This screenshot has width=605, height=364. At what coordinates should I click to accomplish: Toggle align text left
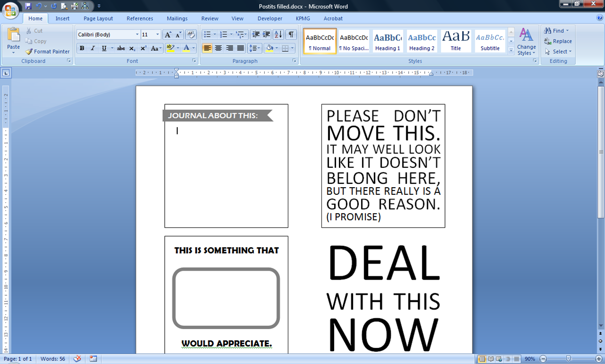coord(207,48)
